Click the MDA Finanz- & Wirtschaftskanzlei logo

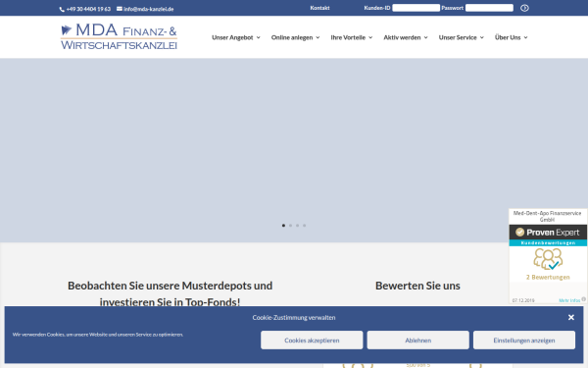pos(119,36)
